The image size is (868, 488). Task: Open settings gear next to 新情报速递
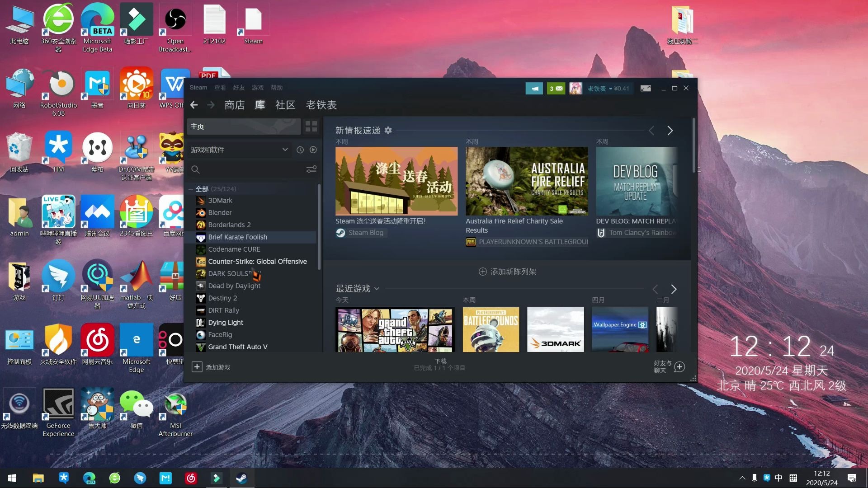pyautogui.click(x=388, y=130)
